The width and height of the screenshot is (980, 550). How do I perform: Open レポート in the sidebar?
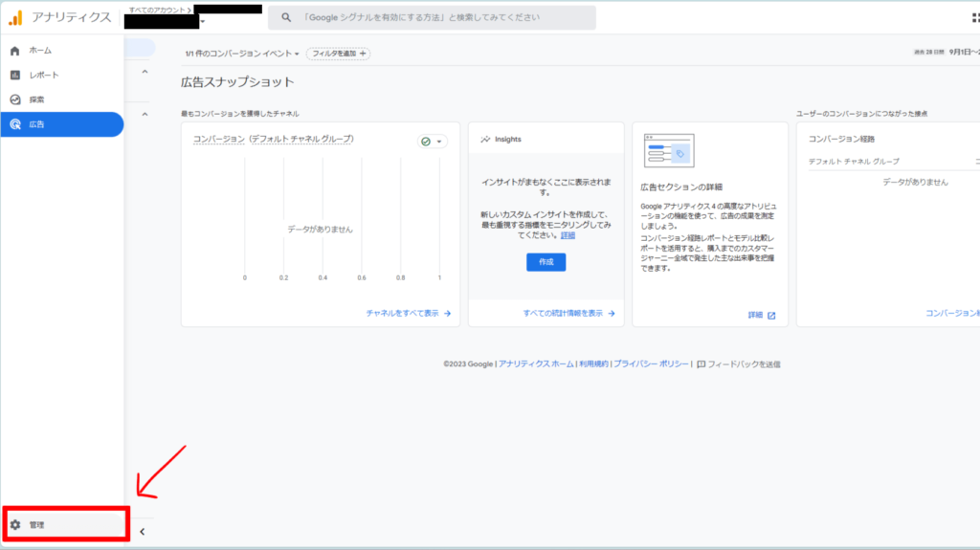tap(43, 75)
